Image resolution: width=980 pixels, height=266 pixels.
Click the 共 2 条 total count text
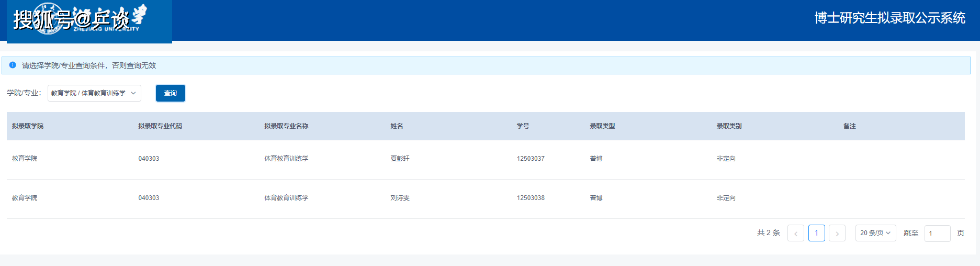click(x=768, y=233)
